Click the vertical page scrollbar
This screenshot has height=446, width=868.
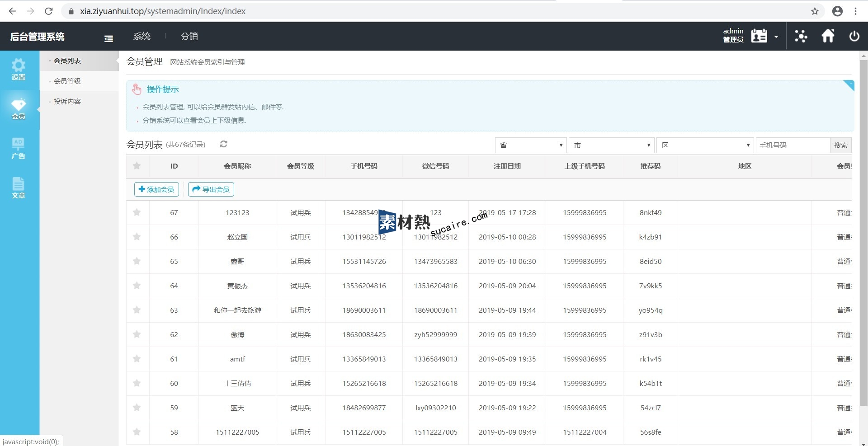tap(863, 226)
